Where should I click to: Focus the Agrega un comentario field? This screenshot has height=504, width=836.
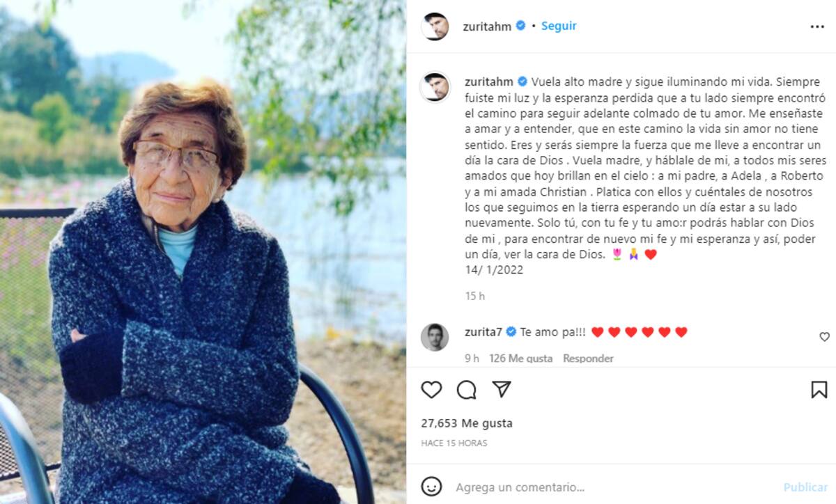[613, 487]
